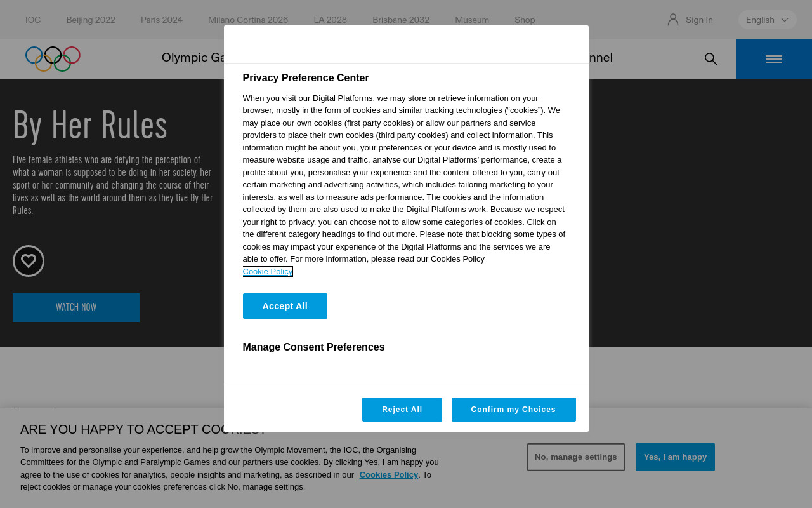Click the Olympic rings logo
This screenshot has width=812, height=508.
(x=53, y=59)
